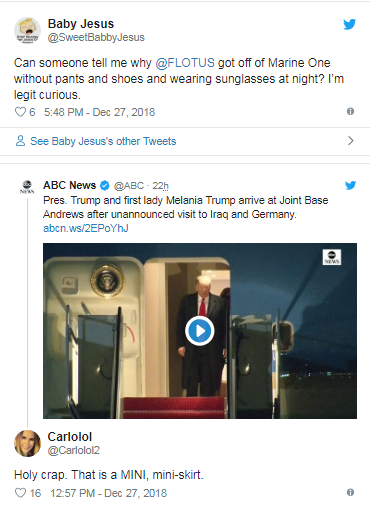
Task: Like the Baby Jesus tweet with heart icon
Action: 20,112
